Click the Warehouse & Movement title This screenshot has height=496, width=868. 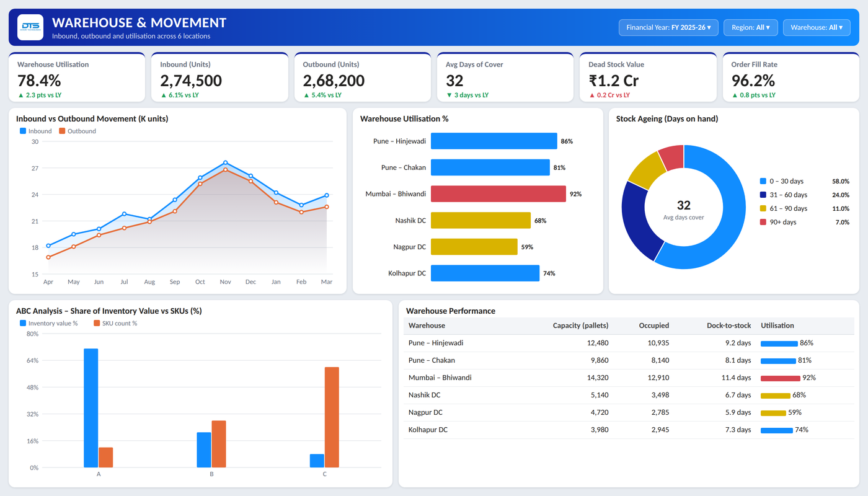[139, 23]
